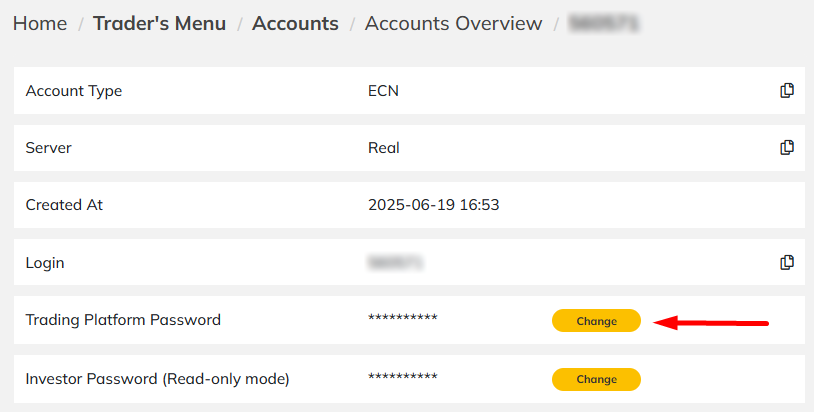Click the Created At label
814x412 pixels.
pyautogui.click(x=64, y=205)
